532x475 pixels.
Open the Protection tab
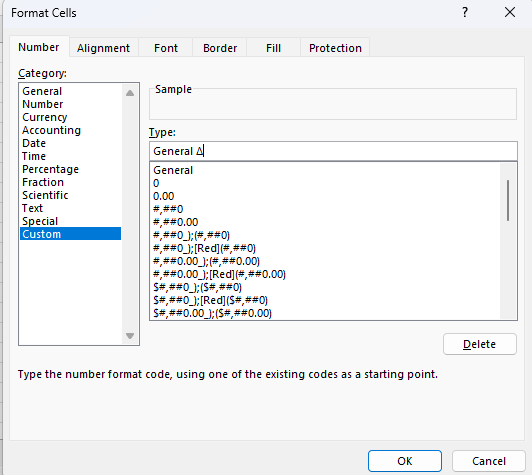coord(335,48)
